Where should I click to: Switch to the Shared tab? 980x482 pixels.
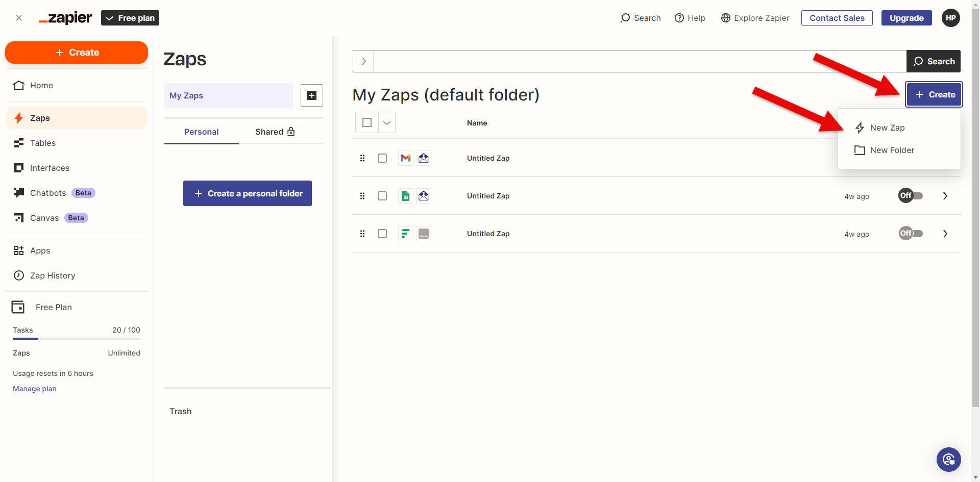(275, 132)
